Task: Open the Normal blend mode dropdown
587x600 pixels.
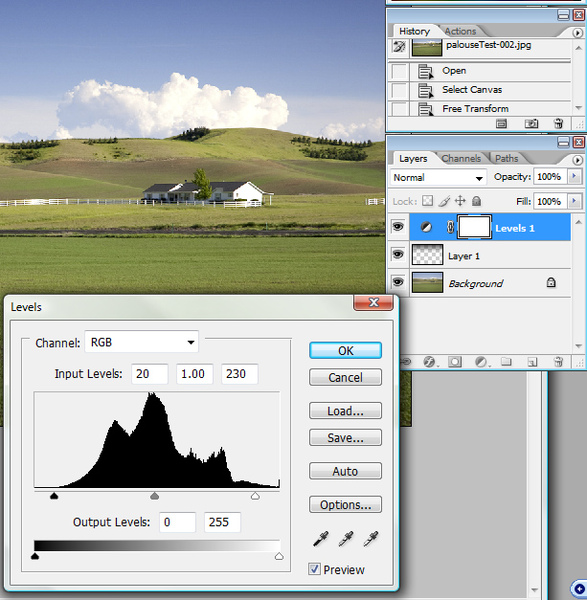Action: pos(439,178)
